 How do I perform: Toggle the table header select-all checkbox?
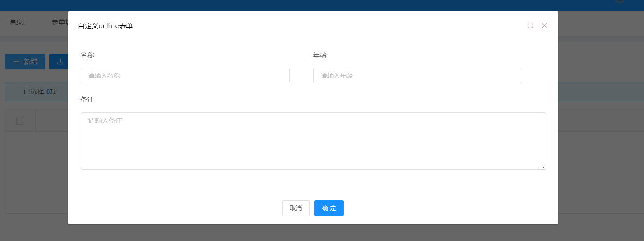pyautogui.click(x=20, y=121)
